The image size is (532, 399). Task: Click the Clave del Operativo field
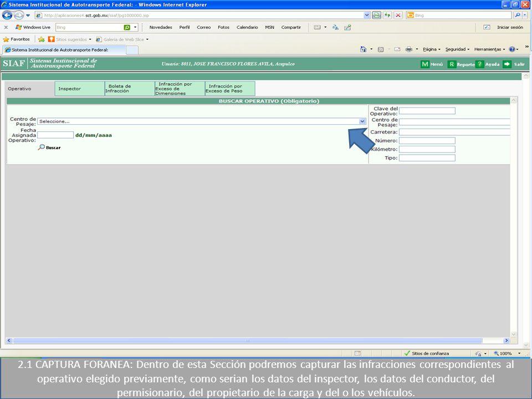(x=427, y=111)
